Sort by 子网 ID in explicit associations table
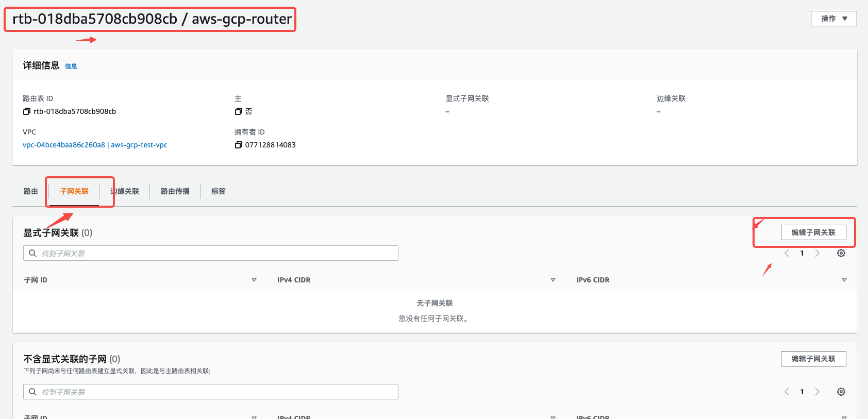 tap(254, 280)
